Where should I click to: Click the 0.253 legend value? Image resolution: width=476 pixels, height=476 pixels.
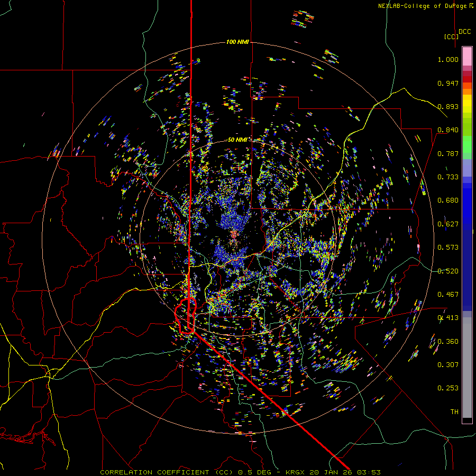[x=448, y=388]
